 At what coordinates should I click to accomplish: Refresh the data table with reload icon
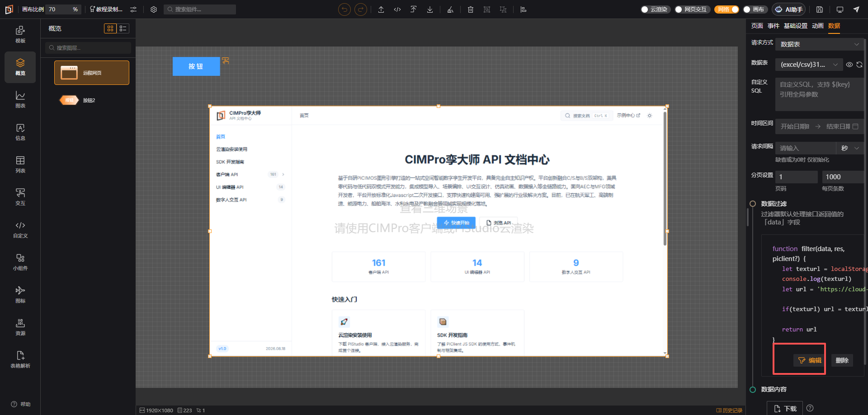click(859, 65)
